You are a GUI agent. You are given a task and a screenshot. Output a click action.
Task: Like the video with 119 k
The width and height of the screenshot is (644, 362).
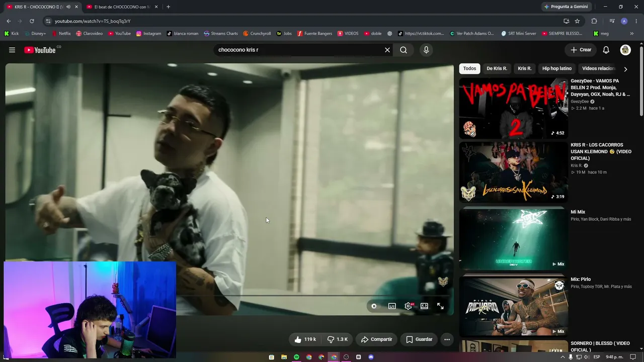(x=305, y=339)
